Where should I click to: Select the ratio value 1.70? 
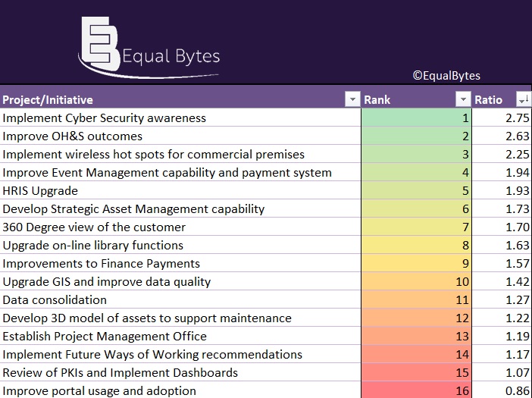tap(502, 227)
